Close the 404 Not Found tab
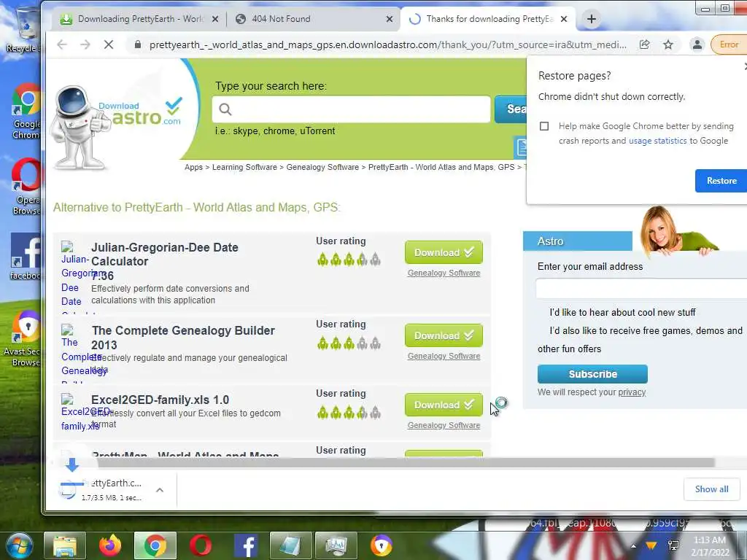Image resolution: width=747 pixels, height=560 pixels. point(390,19)
